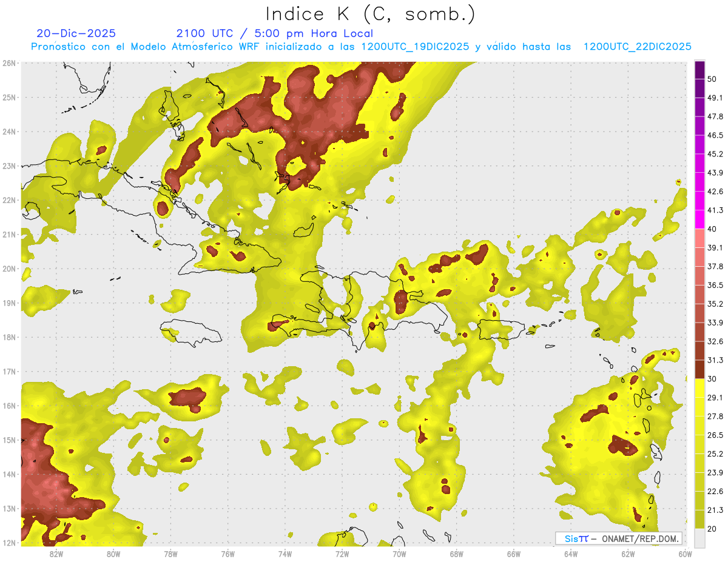
Task: Click the 'Pronostico con el Modelo Atmosferico WRF' line
Action: pos(361,46)
